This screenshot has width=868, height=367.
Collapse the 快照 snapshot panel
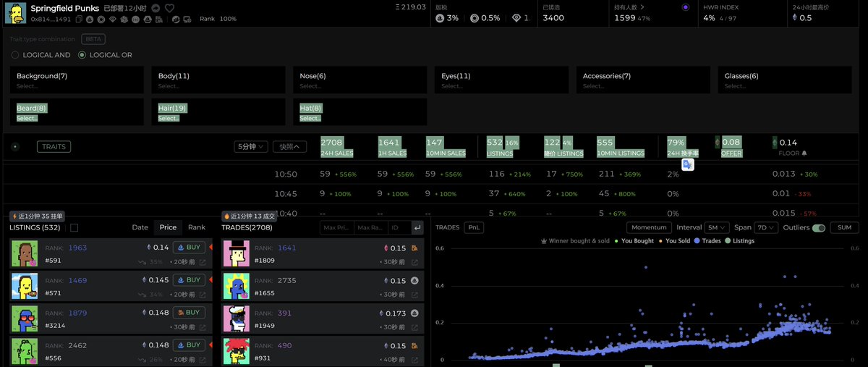(x=289, y=146)
